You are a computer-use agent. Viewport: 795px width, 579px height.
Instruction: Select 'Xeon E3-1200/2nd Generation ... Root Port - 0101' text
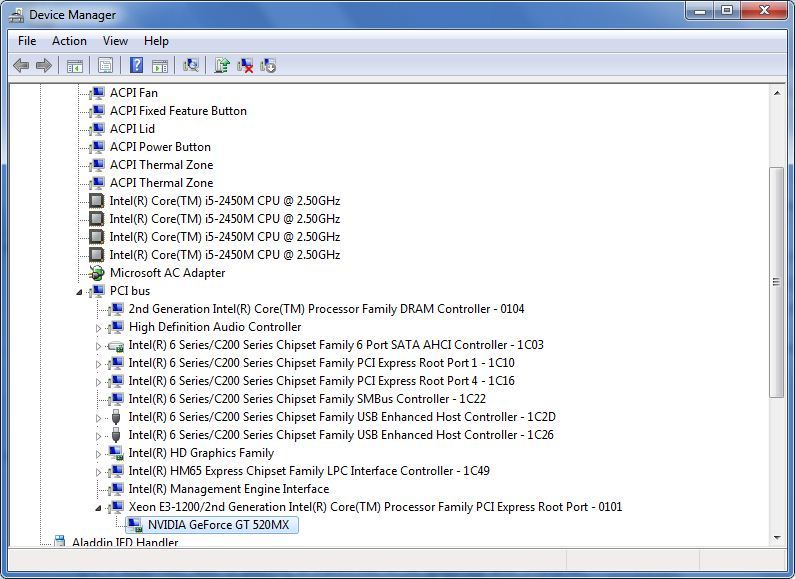[375, 507]
